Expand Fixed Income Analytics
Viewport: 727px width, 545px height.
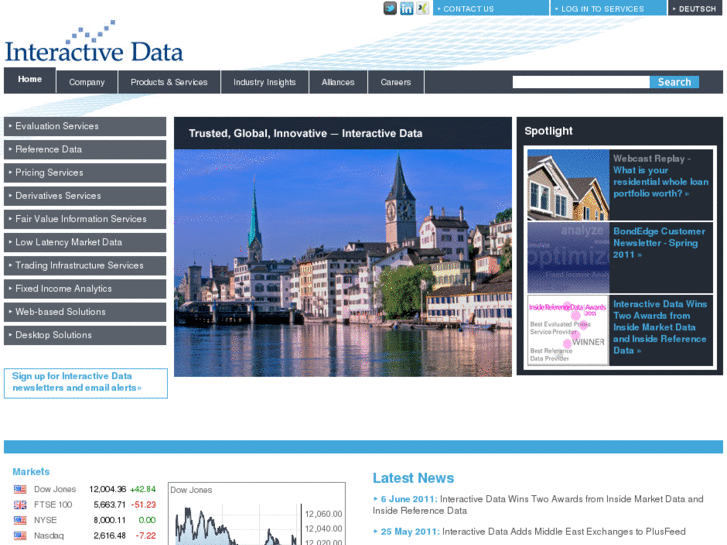85,289
